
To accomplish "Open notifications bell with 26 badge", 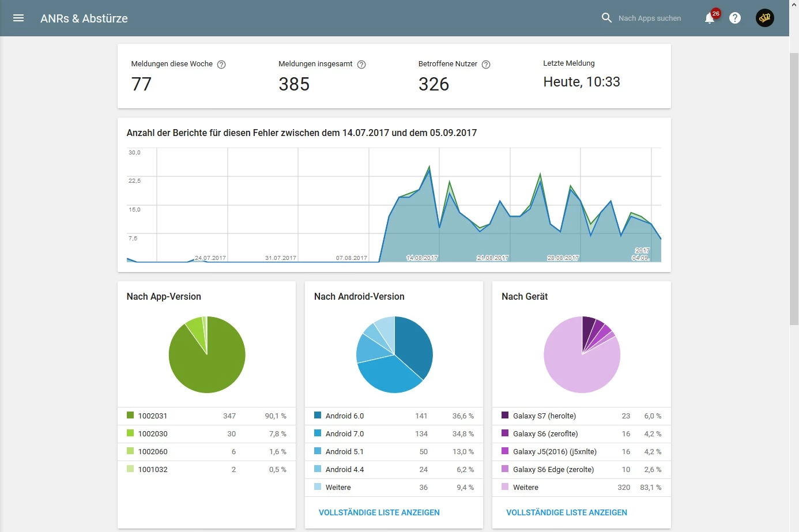I will coord(710,18).
